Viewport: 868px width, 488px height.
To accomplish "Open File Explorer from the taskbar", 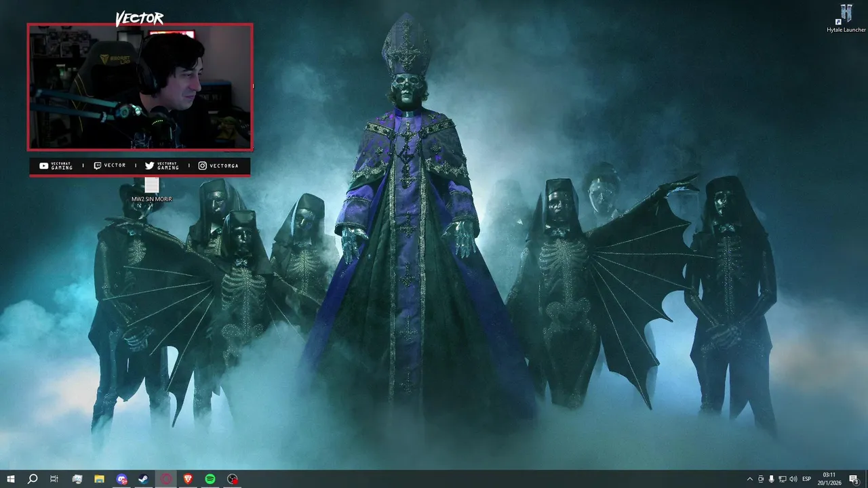I will pyautogui.click(x=99, y=479).
